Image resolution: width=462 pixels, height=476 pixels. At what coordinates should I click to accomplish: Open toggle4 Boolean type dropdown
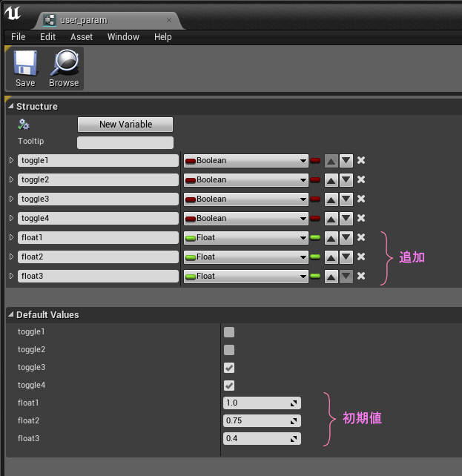click(x=246, y=219)
